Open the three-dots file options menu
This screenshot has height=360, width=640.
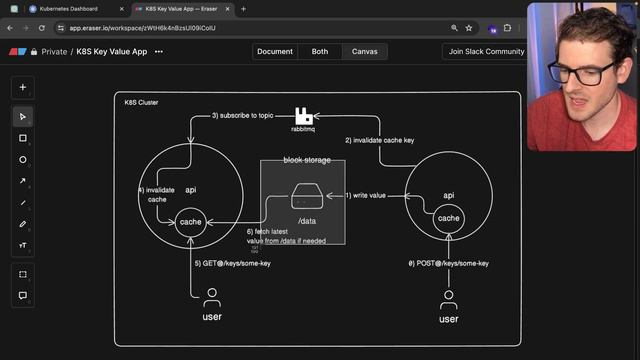click(x=159, y=52)
